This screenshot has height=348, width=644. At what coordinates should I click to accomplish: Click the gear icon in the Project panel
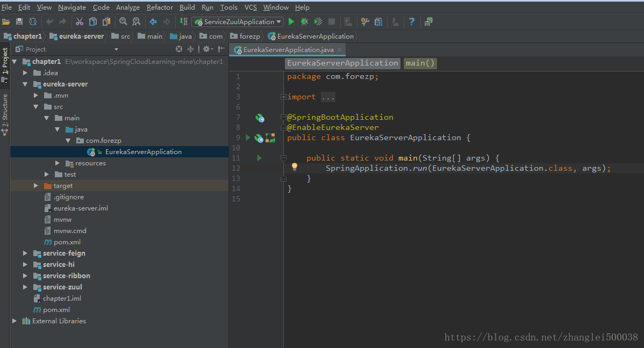(206, 49)
